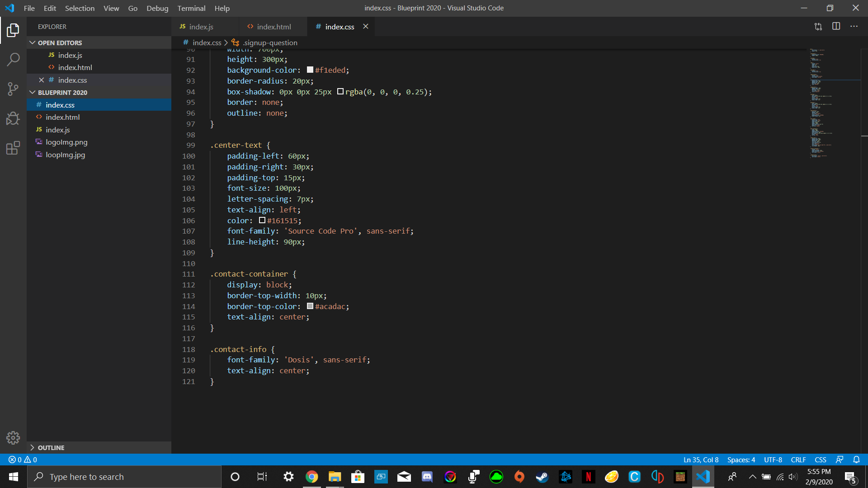Click the #acadac color swatch
This screenshot has height=488, width=868.
click(x=310, y=306)
